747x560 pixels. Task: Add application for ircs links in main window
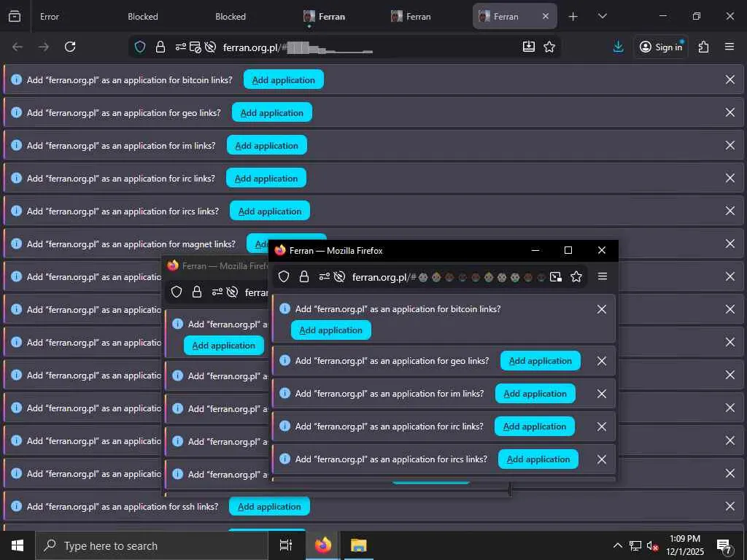coord(270,211)
